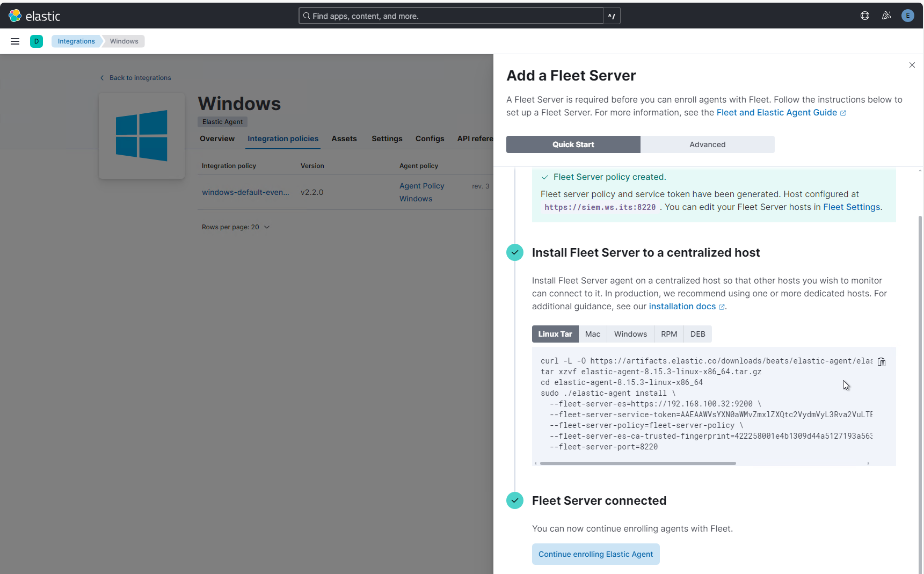
Task: Open windows-default-even... integration policy
Action: point(245,192)
